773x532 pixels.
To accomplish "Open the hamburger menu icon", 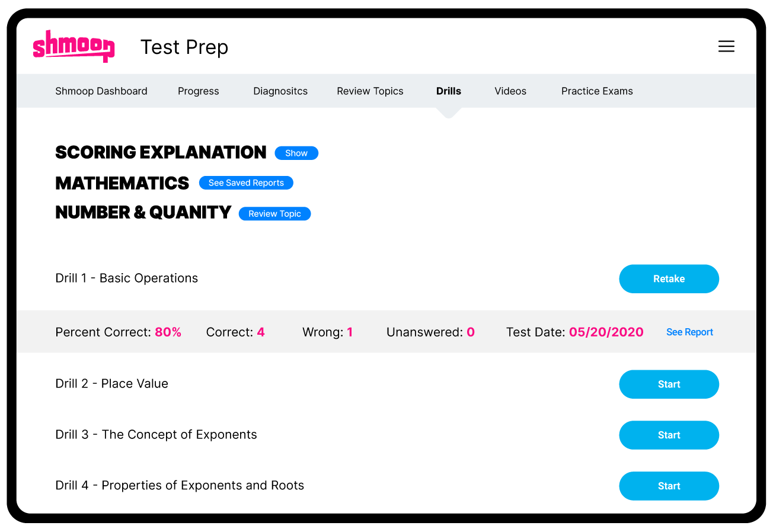I will (x=726, y=47).
